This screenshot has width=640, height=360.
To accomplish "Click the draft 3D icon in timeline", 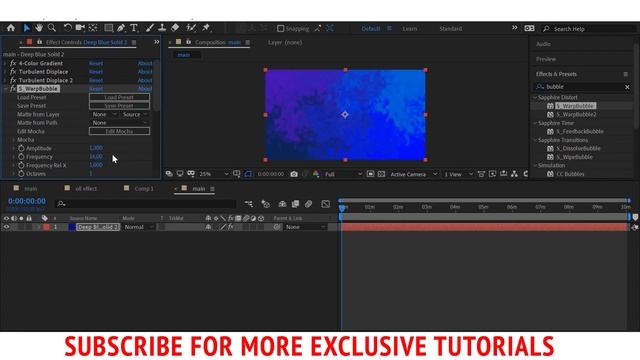I will coord(266,204).
